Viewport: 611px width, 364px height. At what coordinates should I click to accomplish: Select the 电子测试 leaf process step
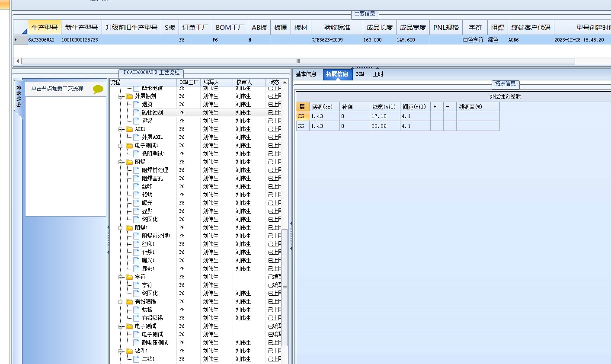pos(153,334)
